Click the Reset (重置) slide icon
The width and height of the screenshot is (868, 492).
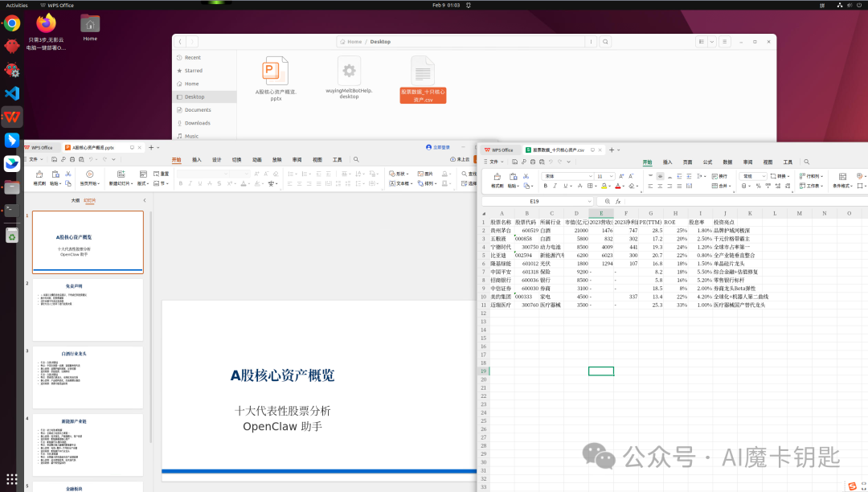(161, 174)
